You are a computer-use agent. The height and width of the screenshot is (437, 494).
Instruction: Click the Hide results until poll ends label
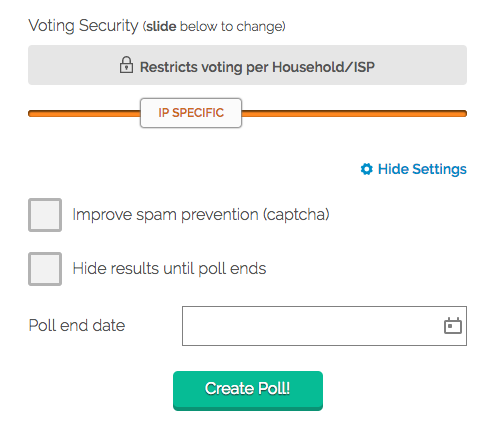pos(169,268)
